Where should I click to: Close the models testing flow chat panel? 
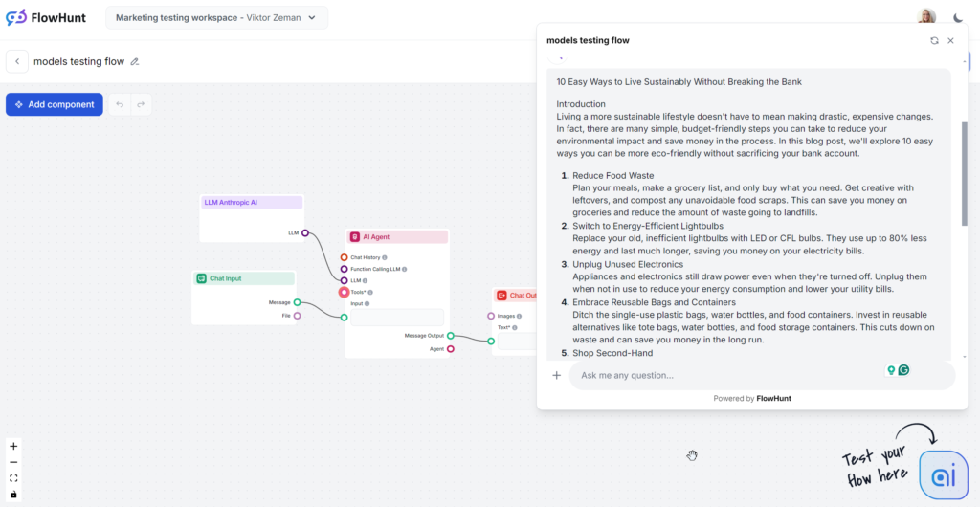click(950, 41)
